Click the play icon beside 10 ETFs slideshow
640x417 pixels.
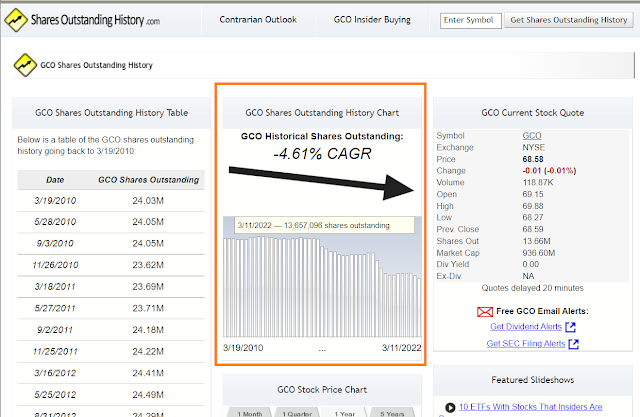[x=450, y=407]
